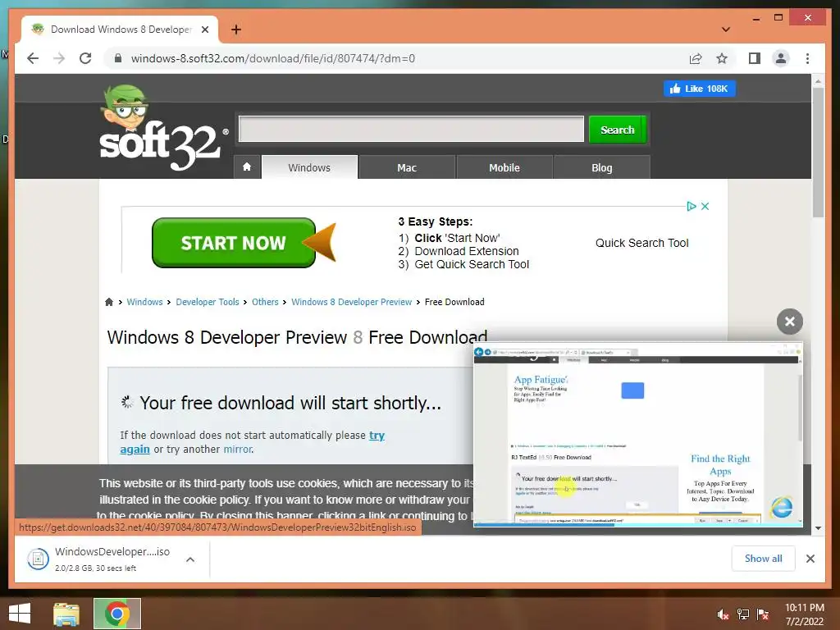Open Chrome three-dot menu

click(x=807, y=58)
